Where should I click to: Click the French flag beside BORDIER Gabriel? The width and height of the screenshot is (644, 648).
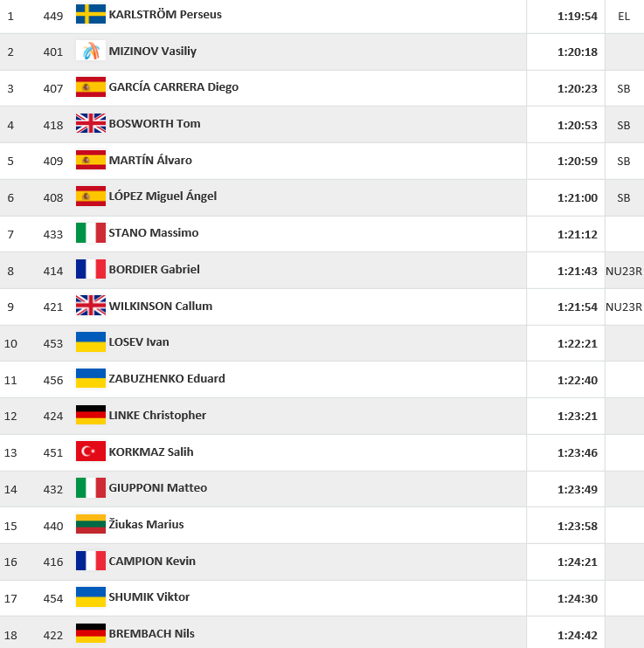(91, 269)
